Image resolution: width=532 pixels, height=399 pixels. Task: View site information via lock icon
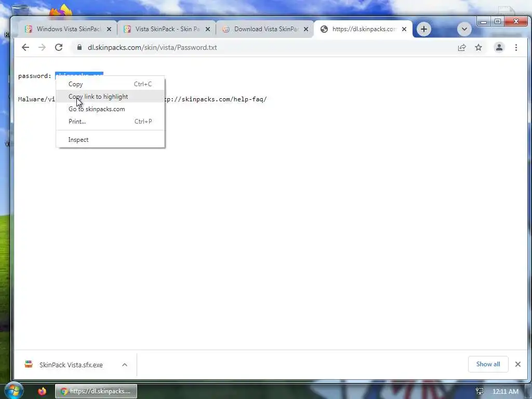(79, 47)
